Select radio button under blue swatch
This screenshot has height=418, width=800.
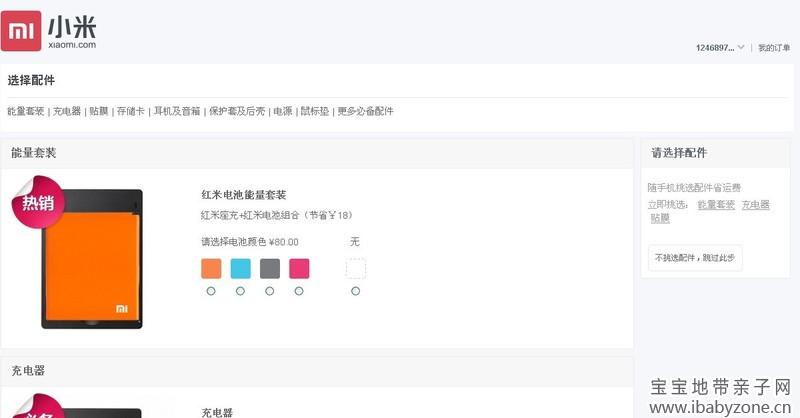tap(240, 291)
